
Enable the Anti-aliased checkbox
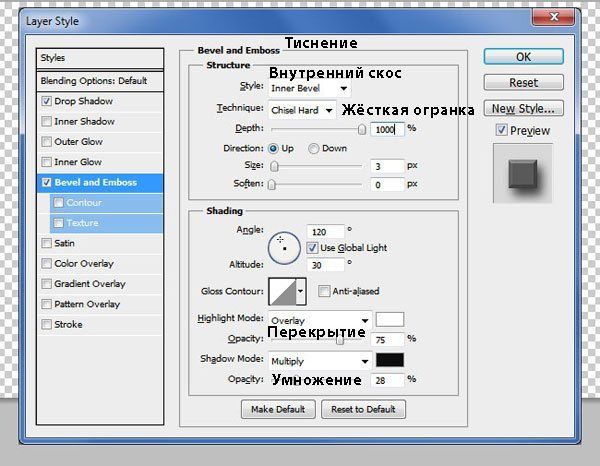pos(323,292)
